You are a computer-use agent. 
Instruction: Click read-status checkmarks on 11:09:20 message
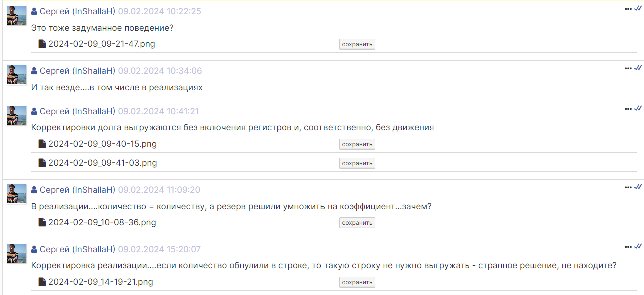pyautogui.click(x=638, y=187)
